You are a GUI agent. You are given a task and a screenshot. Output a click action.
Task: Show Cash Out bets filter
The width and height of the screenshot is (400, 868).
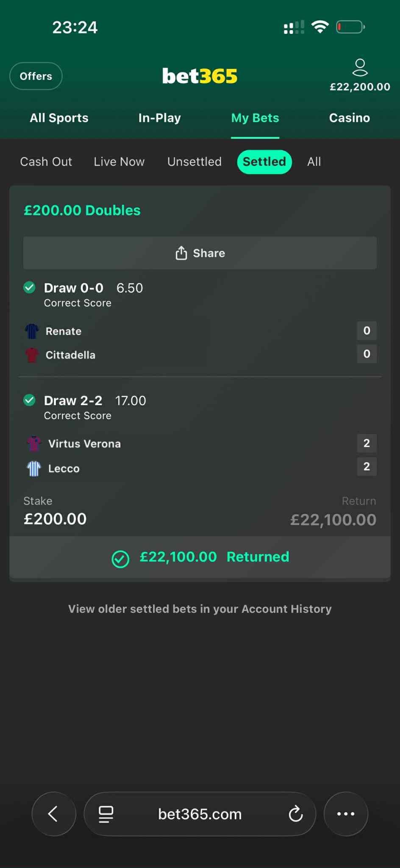46,162
